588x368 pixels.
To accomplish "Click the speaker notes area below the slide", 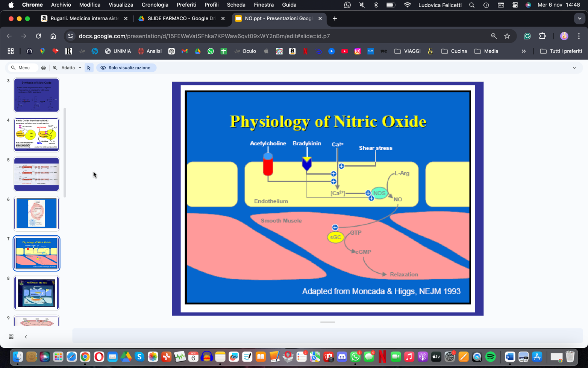I will (327, 335).
